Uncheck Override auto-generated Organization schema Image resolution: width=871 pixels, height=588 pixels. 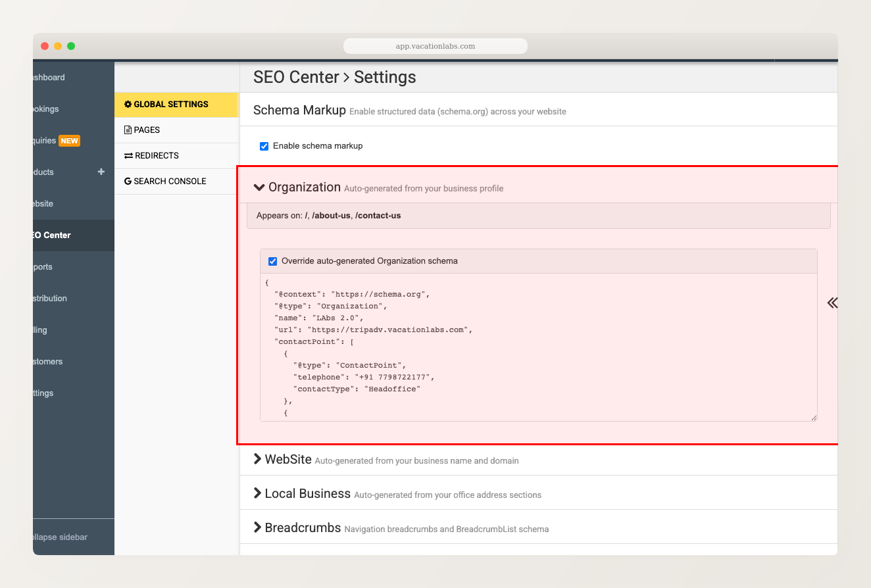272,261
